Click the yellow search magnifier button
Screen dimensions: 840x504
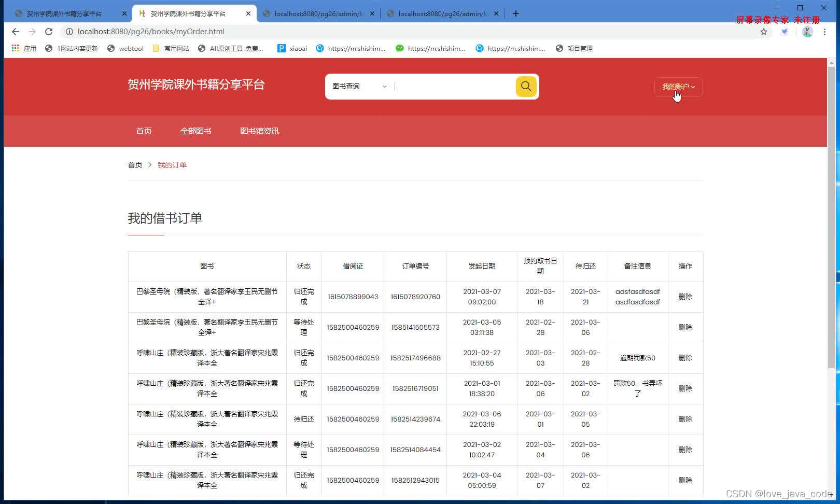(x=526, y=86)
